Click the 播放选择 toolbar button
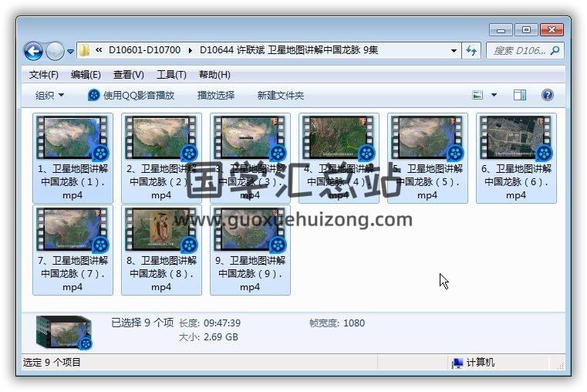Image resolution: width=587 pixels, height=392 pixels. pos(215,95)
